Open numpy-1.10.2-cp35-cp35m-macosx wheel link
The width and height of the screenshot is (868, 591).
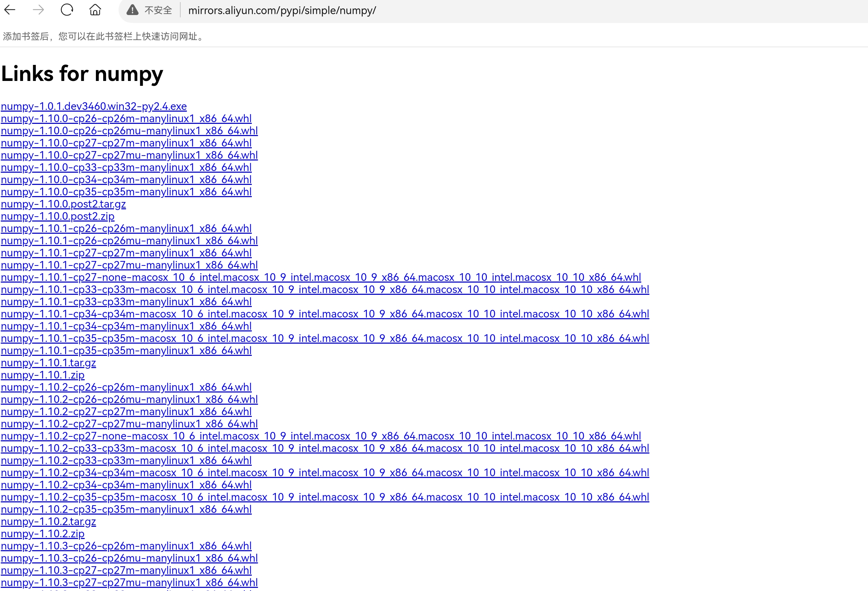point(325,497)
